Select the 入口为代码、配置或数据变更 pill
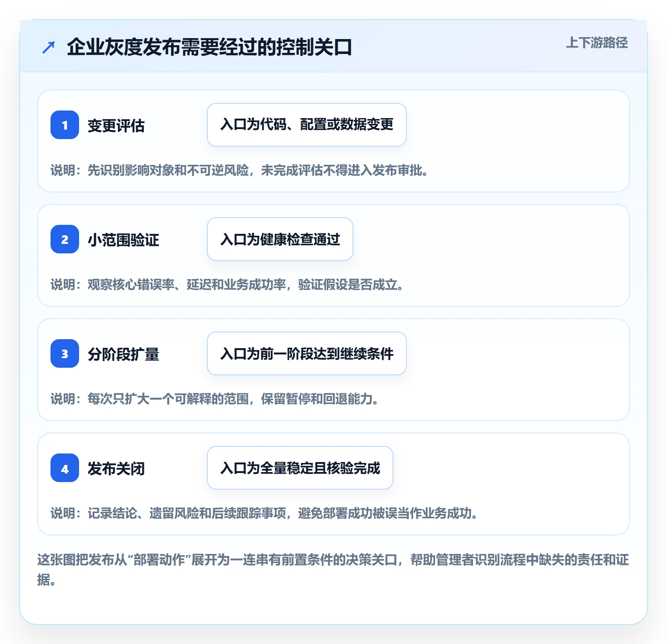The image size is (667, 644). tap(307, 125)
